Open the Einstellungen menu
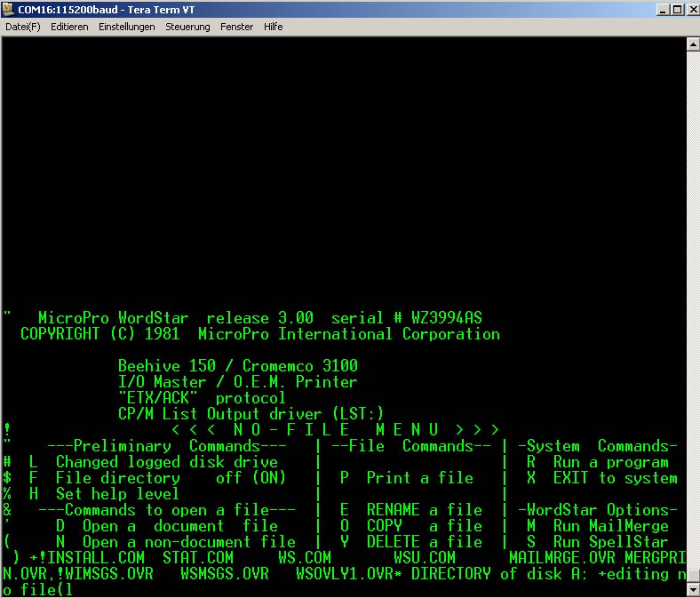The width and height of the screenshot is (700, 598). click(127, 27)
